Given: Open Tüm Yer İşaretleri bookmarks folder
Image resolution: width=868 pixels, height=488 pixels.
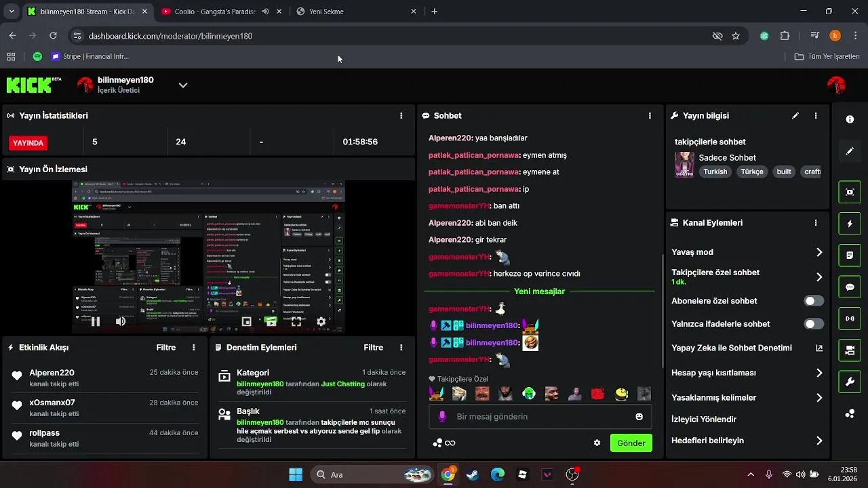Looking at the screenshot, I should pyautogui.click(x=827, y=56).
